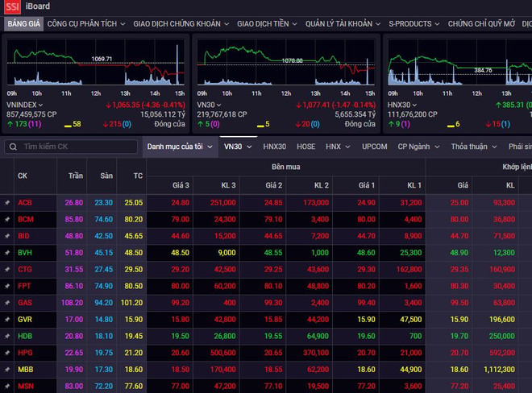Open the Danh mục của tôi dropdown

pyautogui.click(x=179, y=147)
